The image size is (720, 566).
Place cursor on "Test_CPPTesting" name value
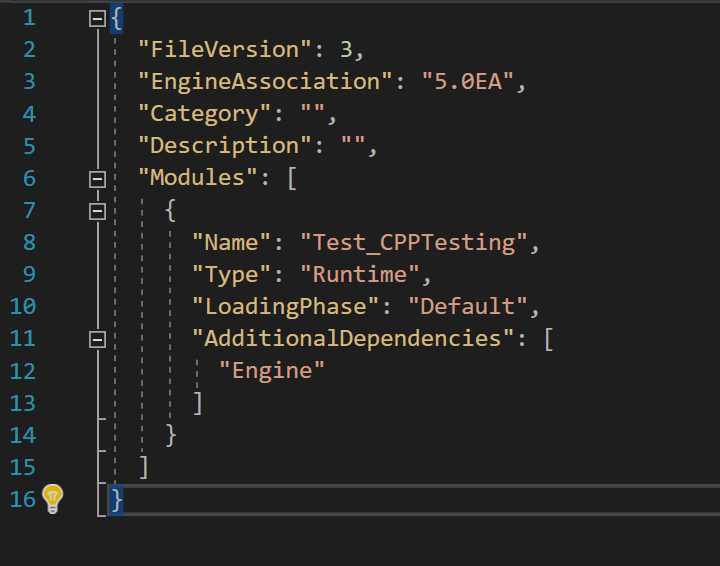[x=414, y=242]
